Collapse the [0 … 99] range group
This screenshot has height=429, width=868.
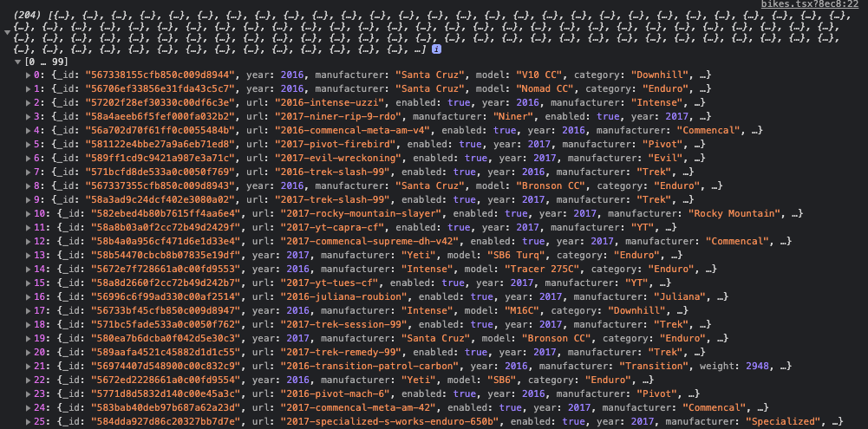[x=17, y=62]
